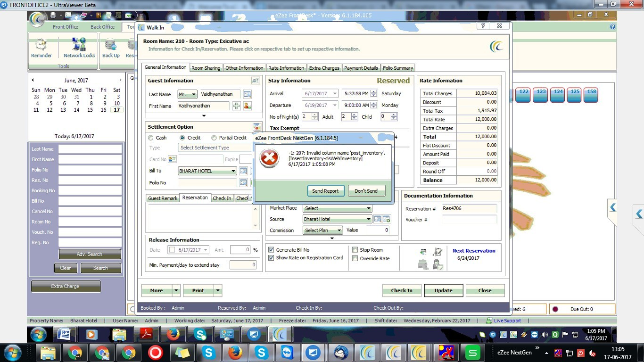The image size is (644, 362).
Task: Click the top-right tool icon above Next Reservation
Action: (x=438, y=252)
